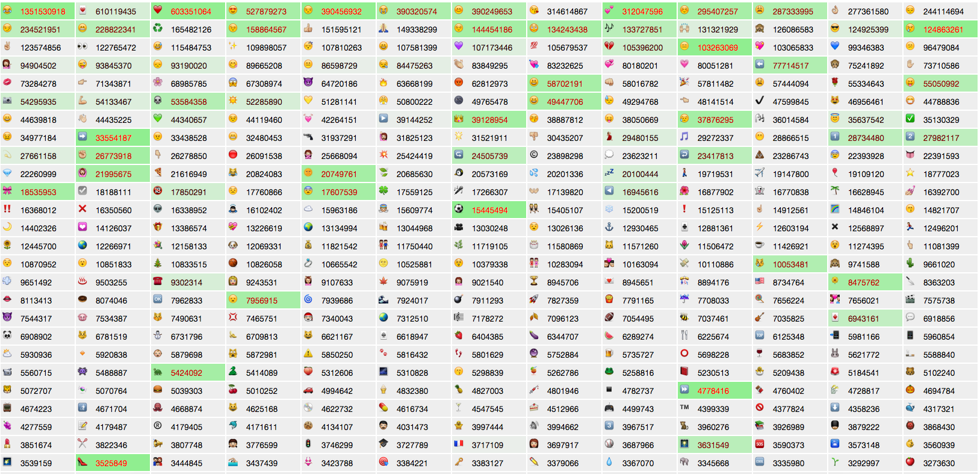Click the wrapped gift beside 13386574

[x=158, y=227]
